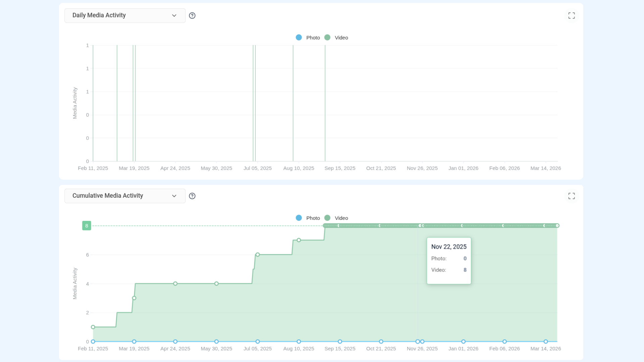This screenshot has width=644, height=362.
Task: Click help icon beside Daily Media Activity
Action: tap(192, 15)
